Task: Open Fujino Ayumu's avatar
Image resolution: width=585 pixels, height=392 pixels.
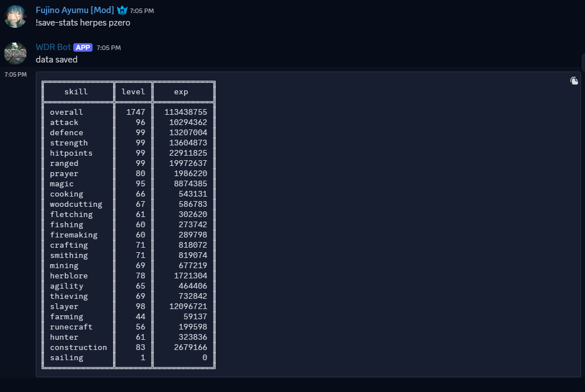Action: [15, 16]
